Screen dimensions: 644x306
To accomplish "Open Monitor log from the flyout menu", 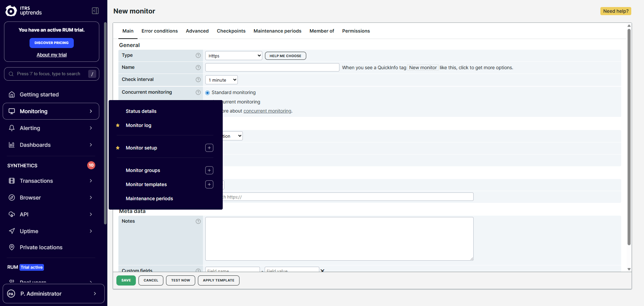I will tap(139, 125).
